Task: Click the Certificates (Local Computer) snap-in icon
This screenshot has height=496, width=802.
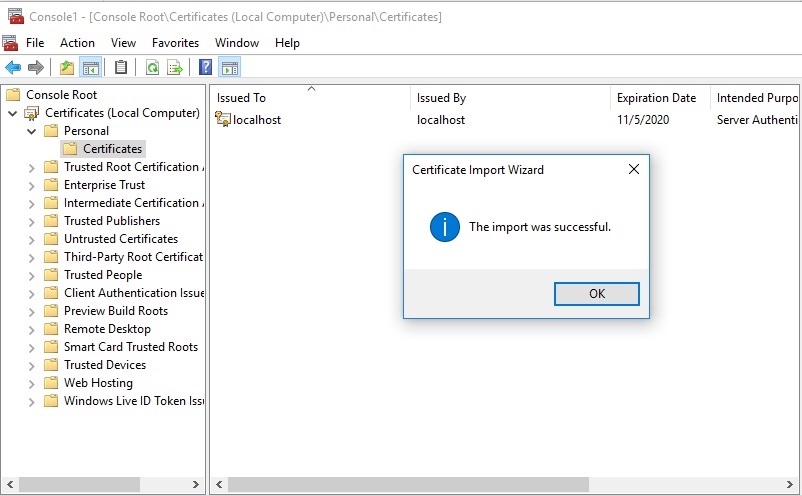Action: [32, 113]
